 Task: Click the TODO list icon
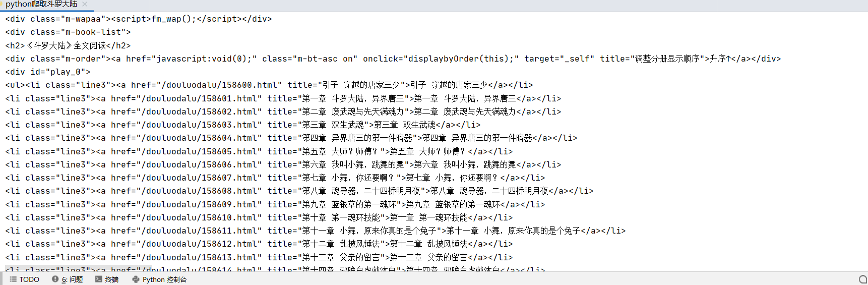click(13, 279)
